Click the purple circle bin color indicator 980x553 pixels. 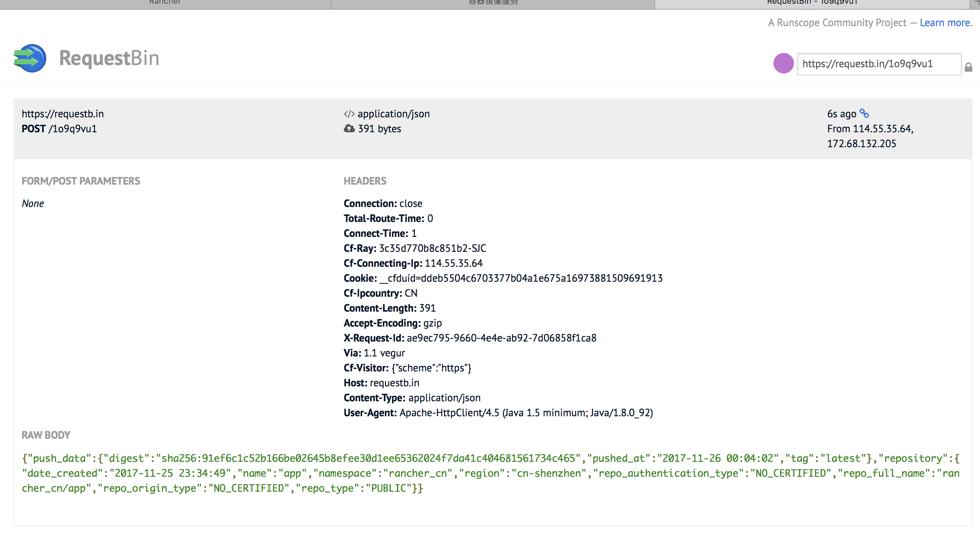tap(783, 64)
